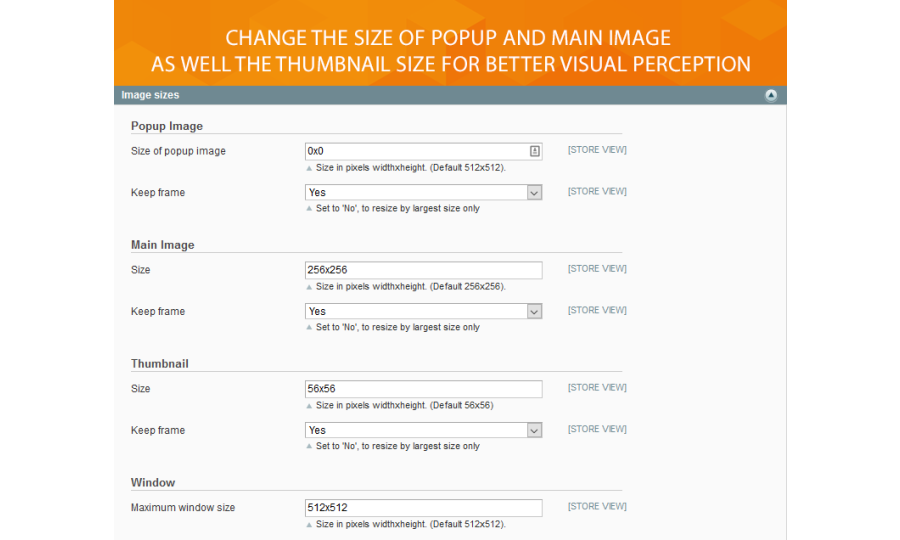Click the hint triangle below the Thumbnail Keep frame dropdown
900x540 pixels.
coord(309,447)
